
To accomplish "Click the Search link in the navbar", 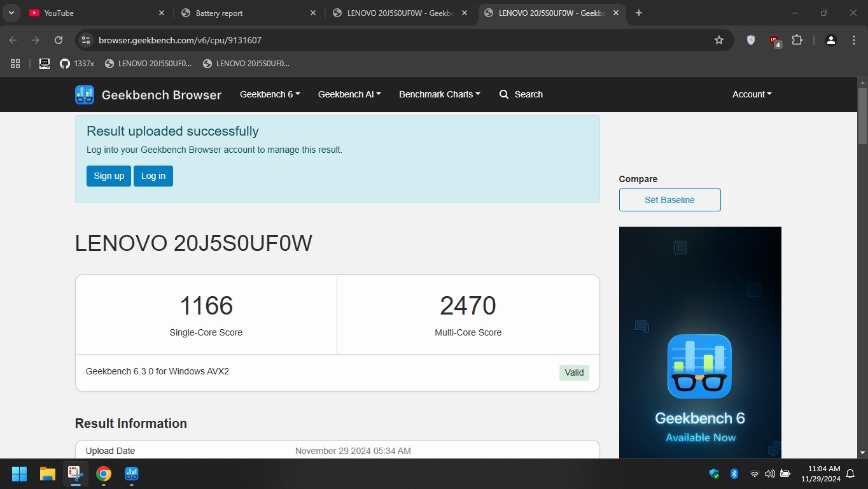I will click(x=521, y=94).
